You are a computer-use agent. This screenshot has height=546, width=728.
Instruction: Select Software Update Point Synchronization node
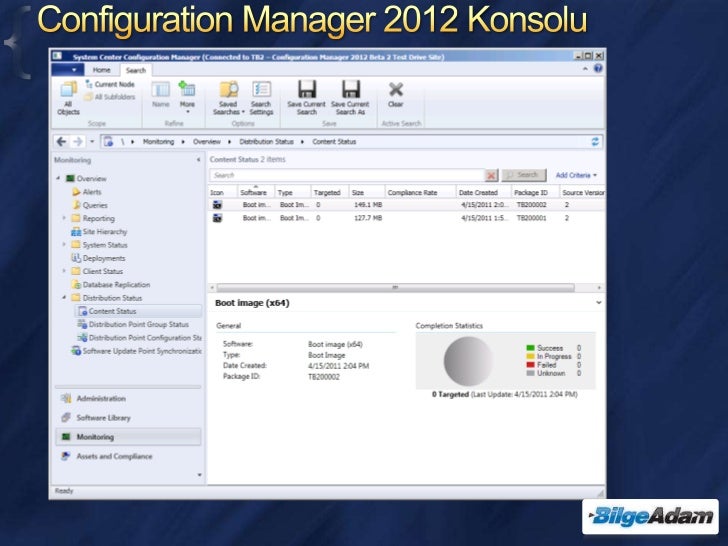[x=136, y=351]
